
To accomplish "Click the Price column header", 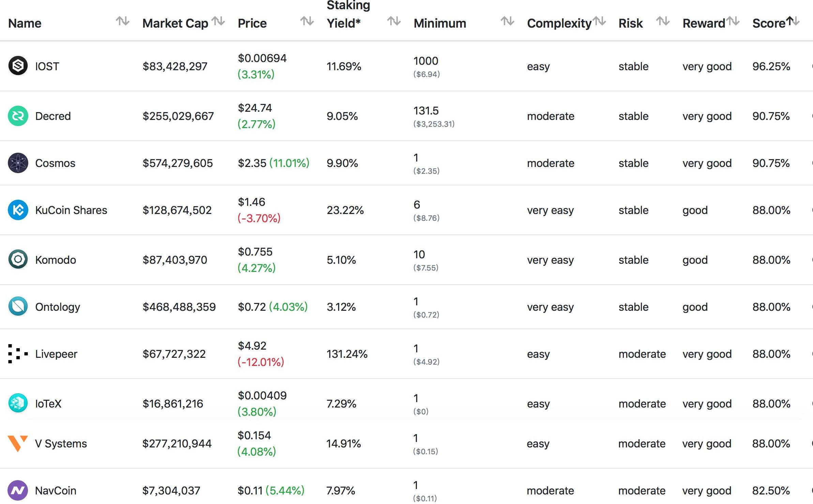I will pyautogui.click(x=252, y=23).
